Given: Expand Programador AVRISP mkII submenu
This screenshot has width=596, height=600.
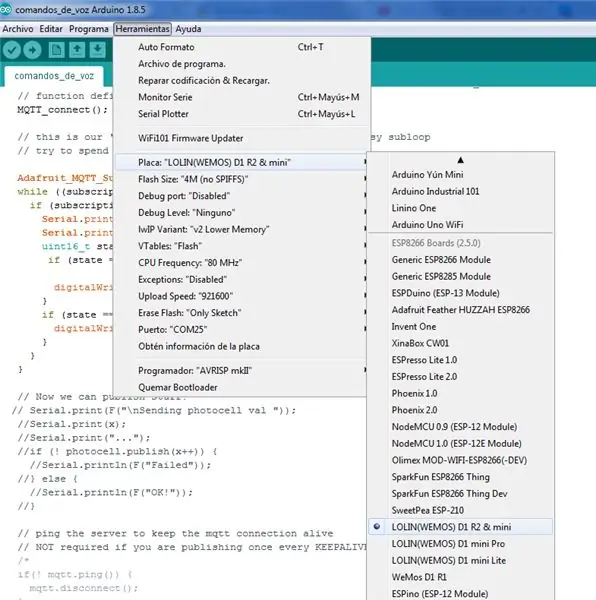Looking at the screenshot, I should [x=241, y=371].
